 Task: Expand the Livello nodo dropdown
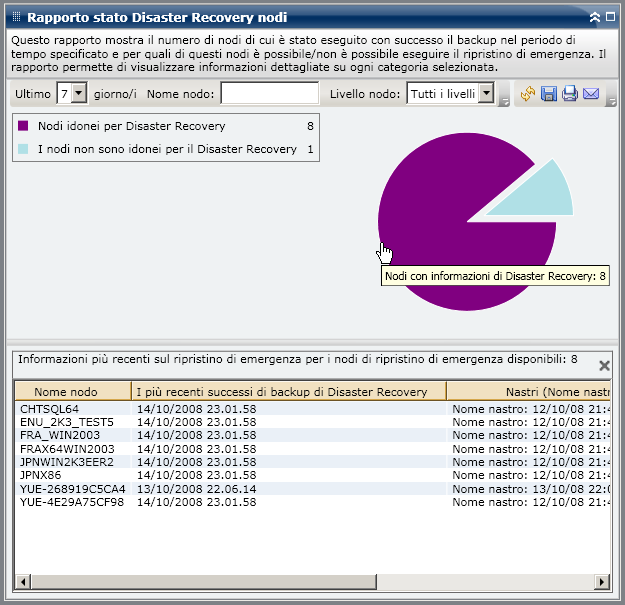point(486,94)
